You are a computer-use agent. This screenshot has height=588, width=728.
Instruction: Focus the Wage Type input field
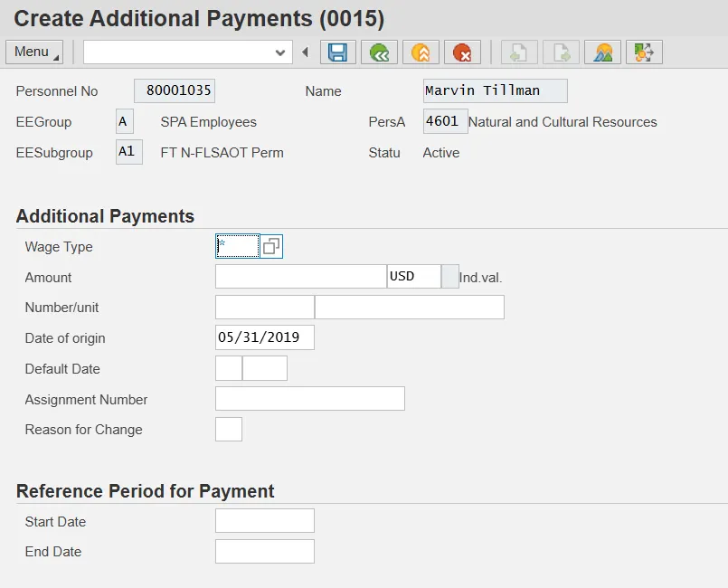tap(237, 246)
